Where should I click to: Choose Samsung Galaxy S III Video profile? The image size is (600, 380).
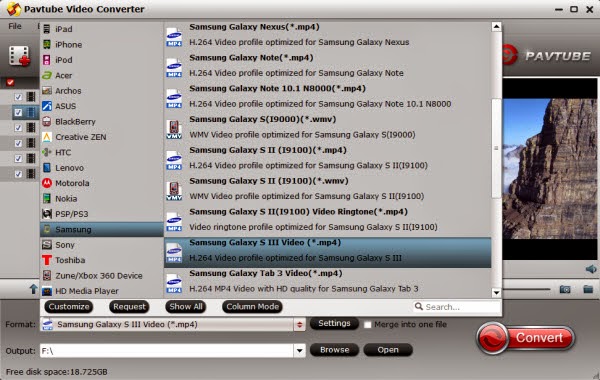pos(328,252)
